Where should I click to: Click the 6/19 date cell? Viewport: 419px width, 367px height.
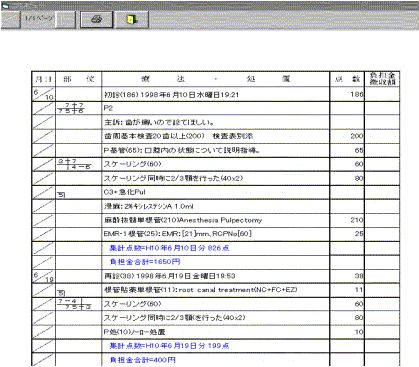[x=43, y=276]
